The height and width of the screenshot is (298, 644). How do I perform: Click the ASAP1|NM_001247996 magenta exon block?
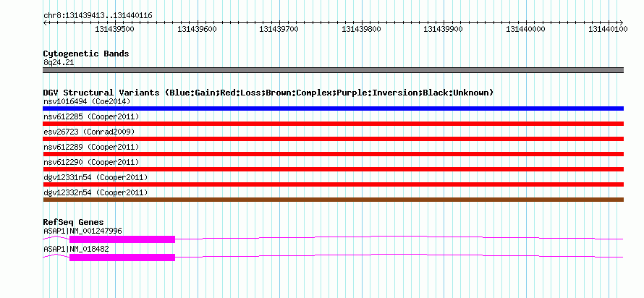point(122,239)
